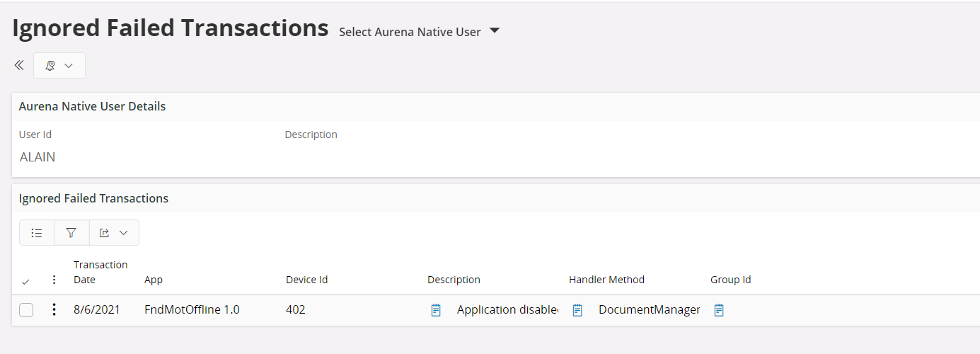Collapse navigation with double-chevron icon

pyautogui.click(x=19, y=65)
